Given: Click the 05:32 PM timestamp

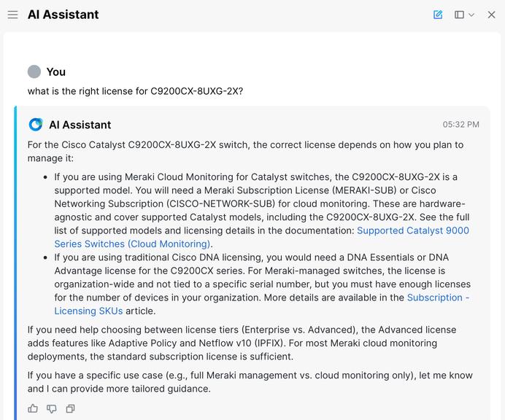Looking at the screenshot, I should point(460,125).
